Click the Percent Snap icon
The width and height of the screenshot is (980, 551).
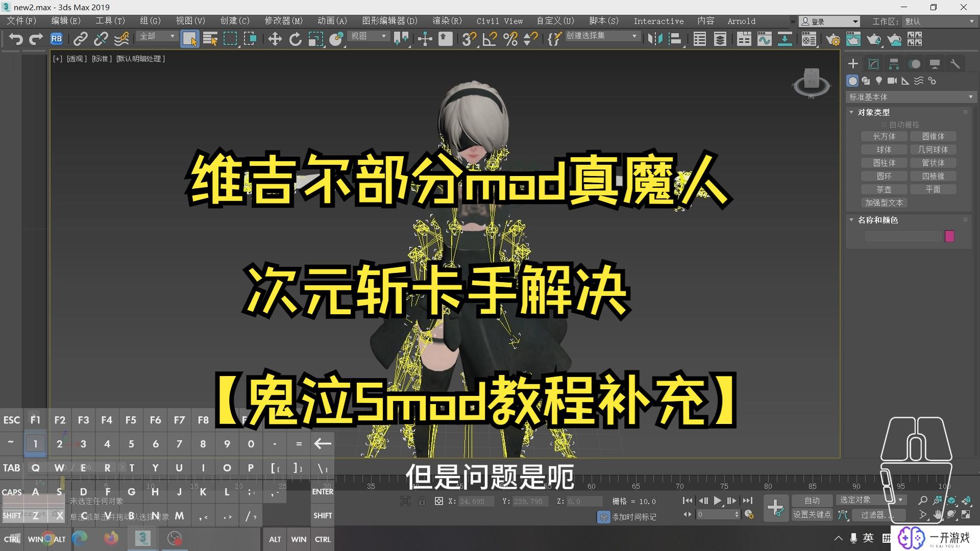point(510,39)
